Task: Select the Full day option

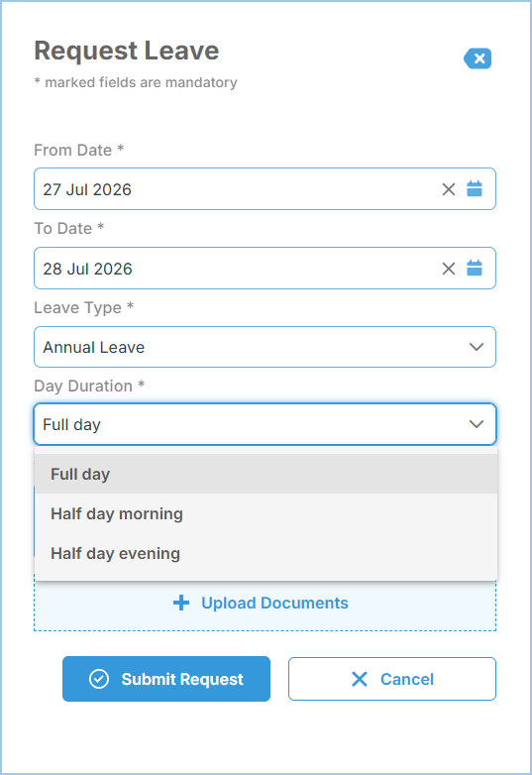Action: (266, 474)
